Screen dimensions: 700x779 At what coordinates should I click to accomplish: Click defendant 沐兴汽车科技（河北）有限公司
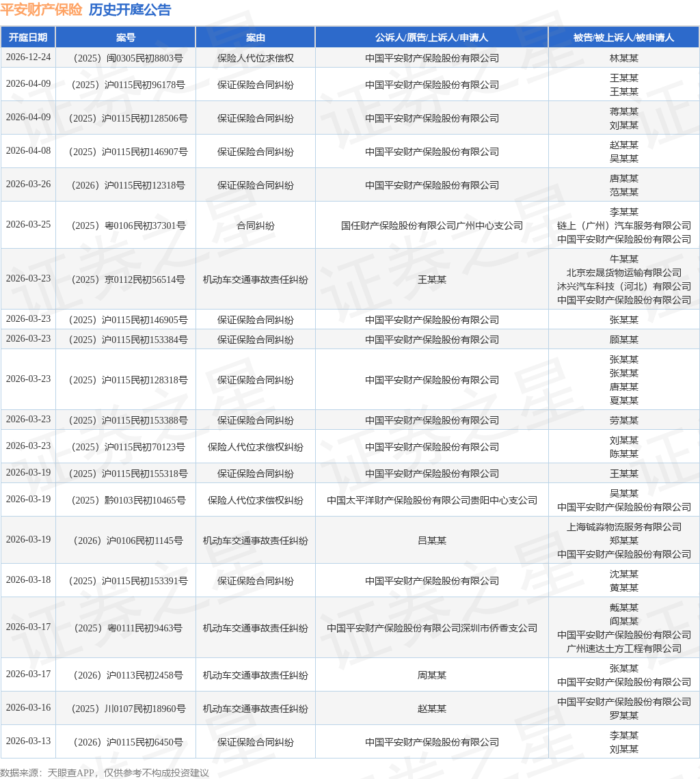point(624,287)
